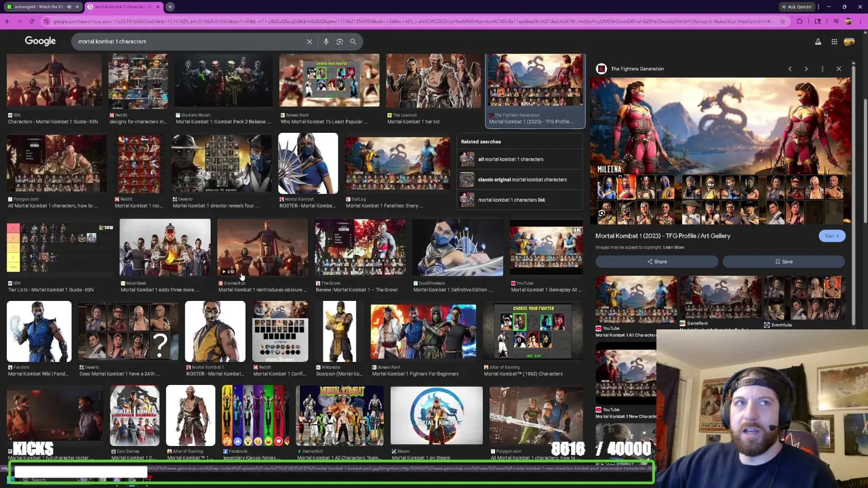This screenshot has width=868, height=488.
Task: Open IGN 'Tier Lists - Mortal Kombat 1 Guide' thumbnail
Action: tap(60, 248)
